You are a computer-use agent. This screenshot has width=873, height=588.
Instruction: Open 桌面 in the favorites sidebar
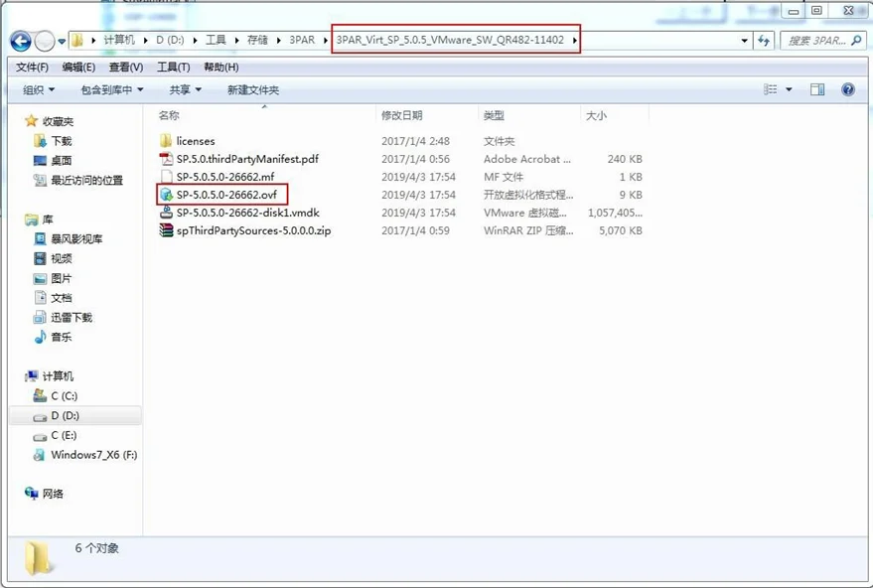pos(62,160)
